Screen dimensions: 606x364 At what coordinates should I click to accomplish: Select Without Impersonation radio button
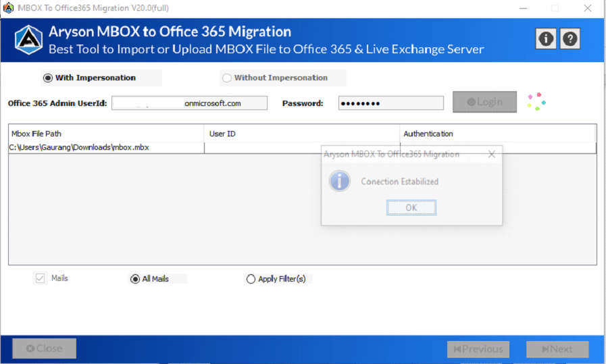(227, 78)
